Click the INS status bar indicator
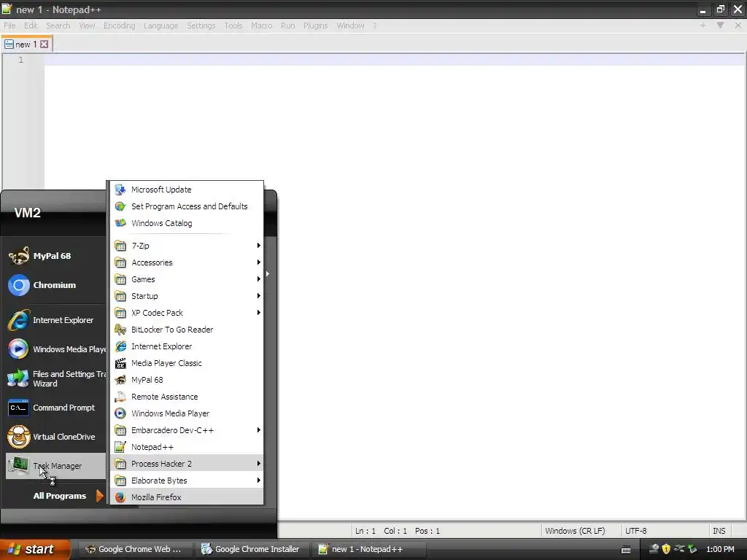This screenshot has width=747, height=560. pyautogui.click(x=719, y=531)
